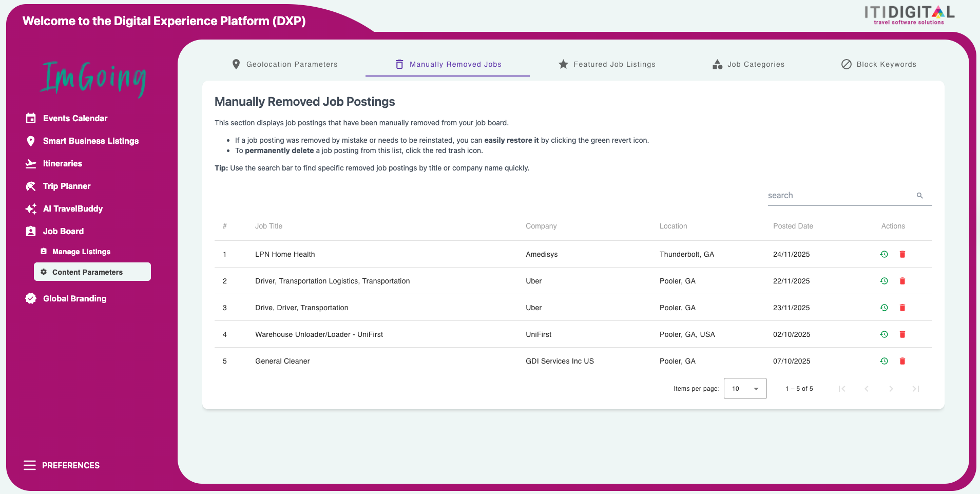Click the Company column header
Screen dimensions: 980x494
(541, 226)
